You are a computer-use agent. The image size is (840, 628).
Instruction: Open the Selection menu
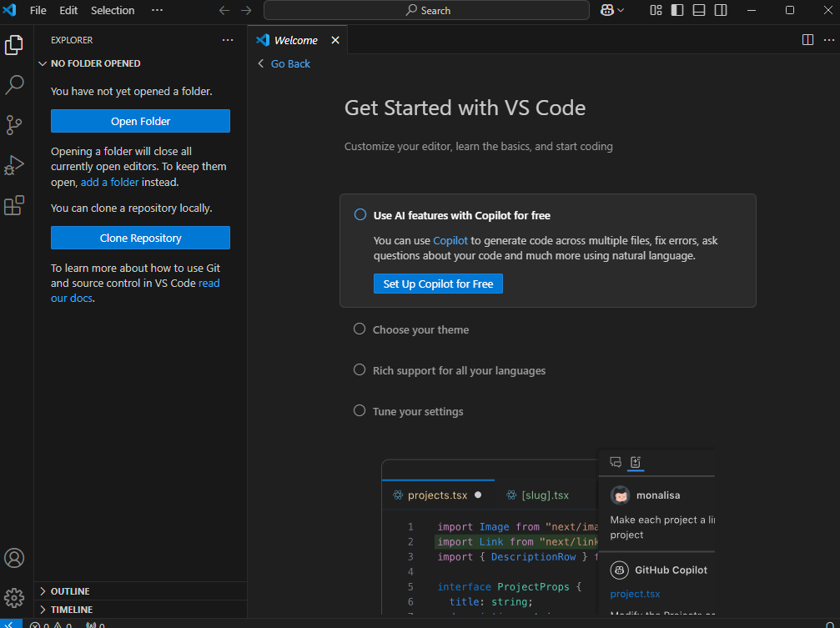pyautogui.click(x=113, y=10)
